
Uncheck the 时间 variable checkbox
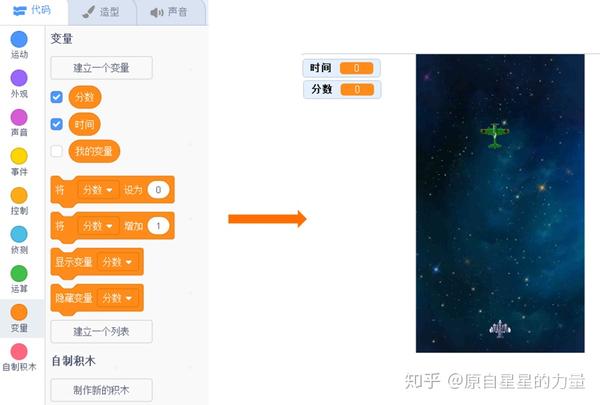(x=57, y=124)
